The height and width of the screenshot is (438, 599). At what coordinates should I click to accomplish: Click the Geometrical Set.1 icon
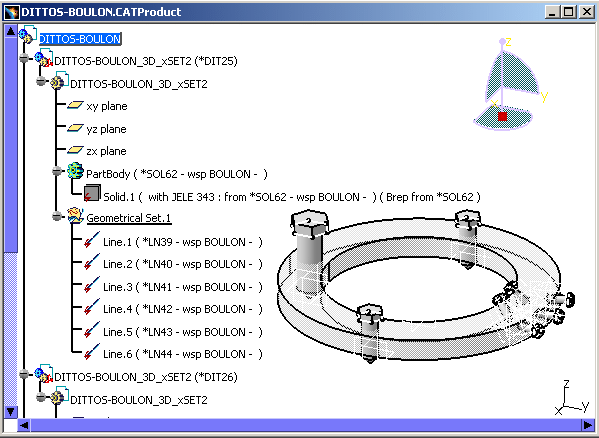click(x=76, y=216)
